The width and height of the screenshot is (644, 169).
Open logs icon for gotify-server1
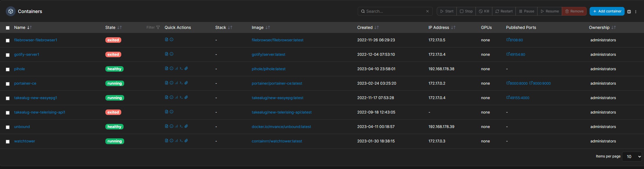tap(166, 54)
